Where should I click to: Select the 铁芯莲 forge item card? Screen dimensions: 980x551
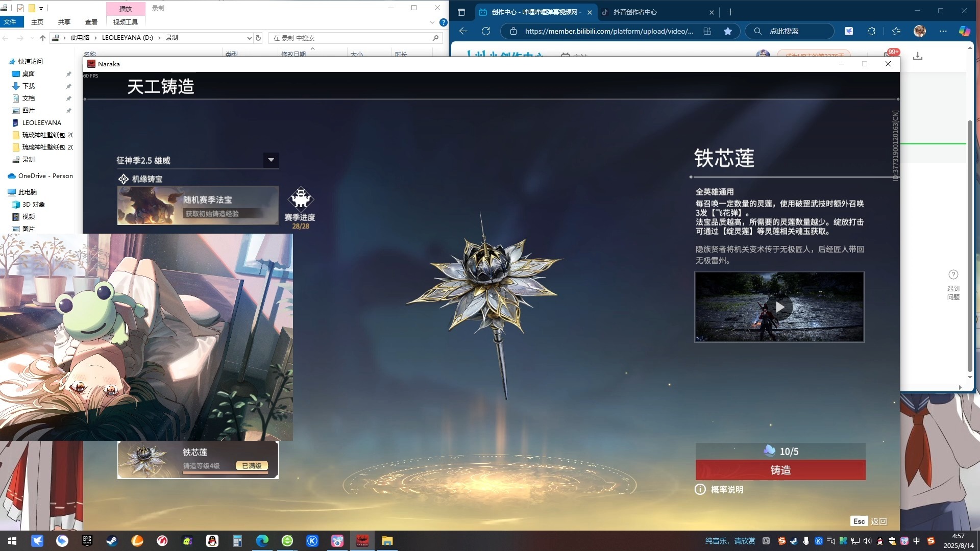click(x=198, y=460)
